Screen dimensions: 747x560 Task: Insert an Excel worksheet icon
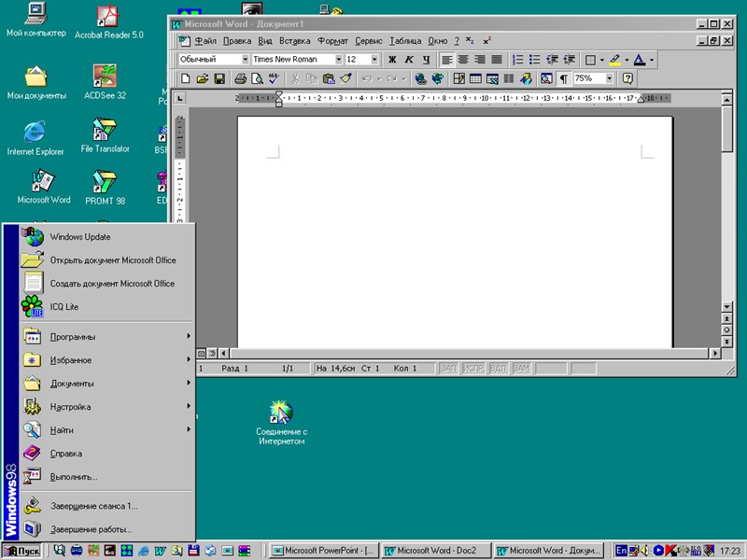(x=492, y=78)
